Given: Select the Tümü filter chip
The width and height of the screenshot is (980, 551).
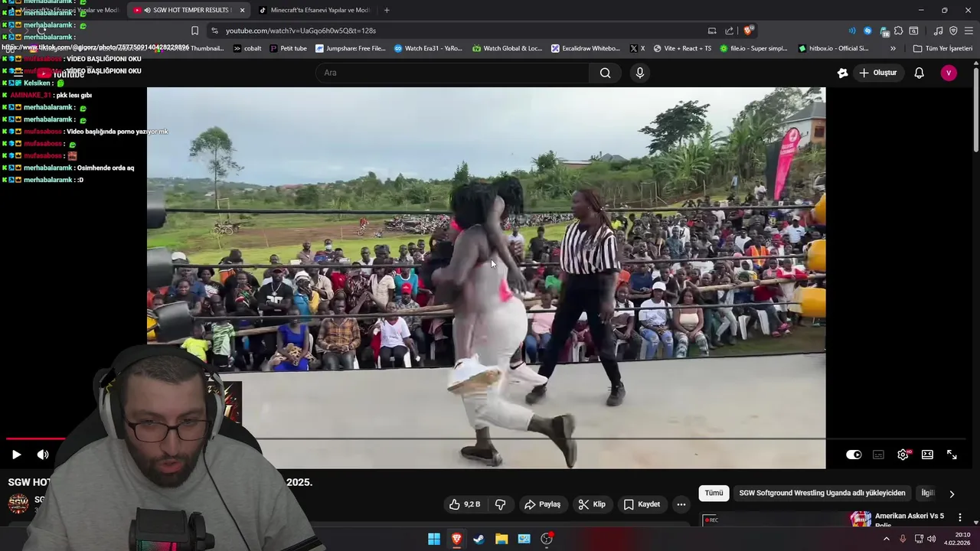Looking at the screenshot, I should (x=714, y=494).
